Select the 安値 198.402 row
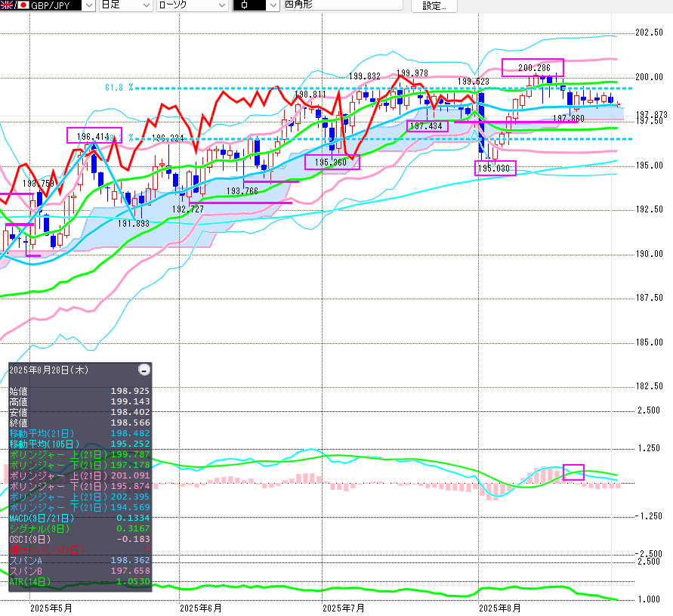 pyautogui.click(x=80, y=413)
